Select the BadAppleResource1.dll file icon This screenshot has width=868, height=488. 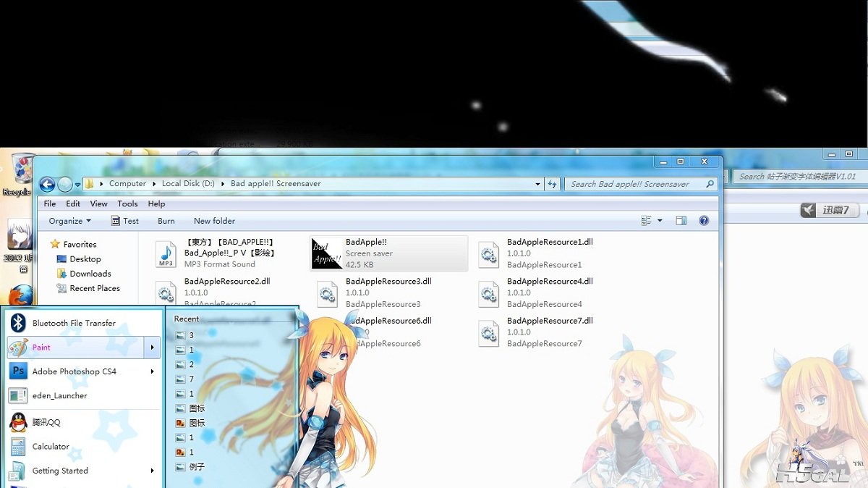[489, 254]
